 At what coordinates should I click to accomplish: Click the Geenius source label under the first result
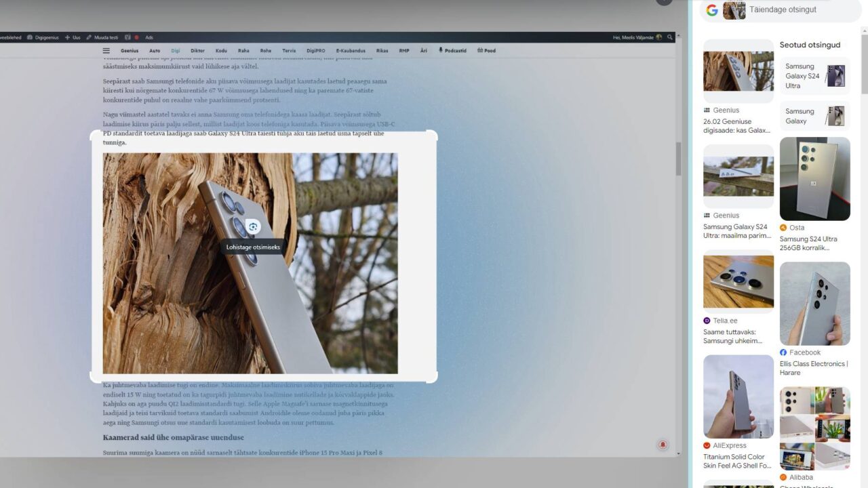tap(721, 110)
